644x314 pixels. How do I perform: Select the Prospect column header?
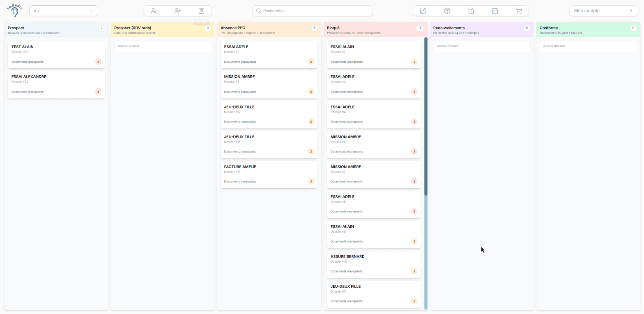pyautogui.click(x=56, y=30)
